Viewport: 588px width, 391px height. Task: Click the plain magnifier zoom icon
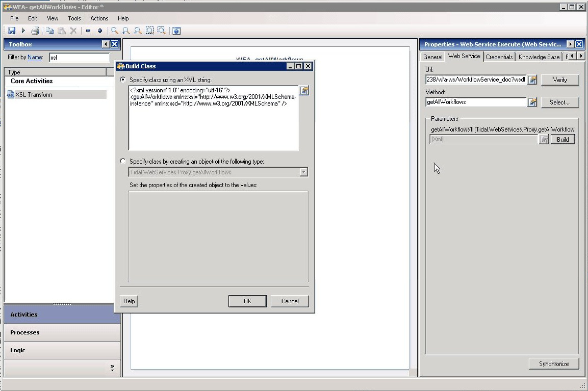tap(114, 31)
